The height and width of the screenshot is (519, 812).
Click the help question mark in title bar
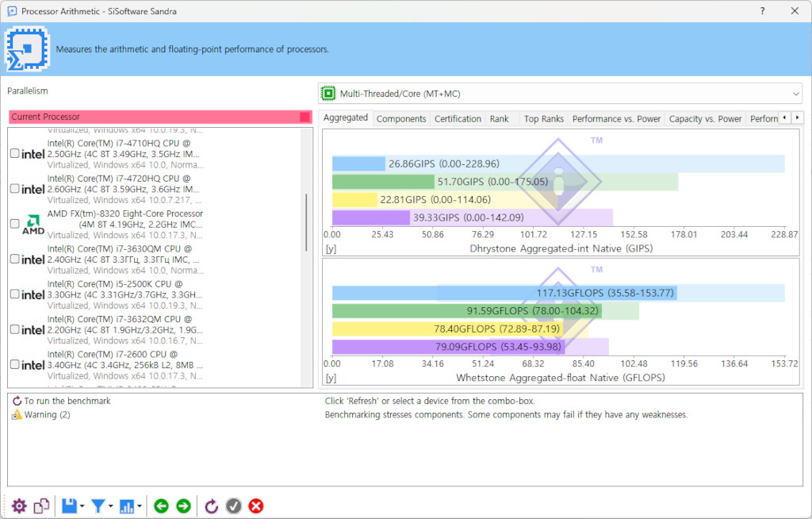point(762,11)
